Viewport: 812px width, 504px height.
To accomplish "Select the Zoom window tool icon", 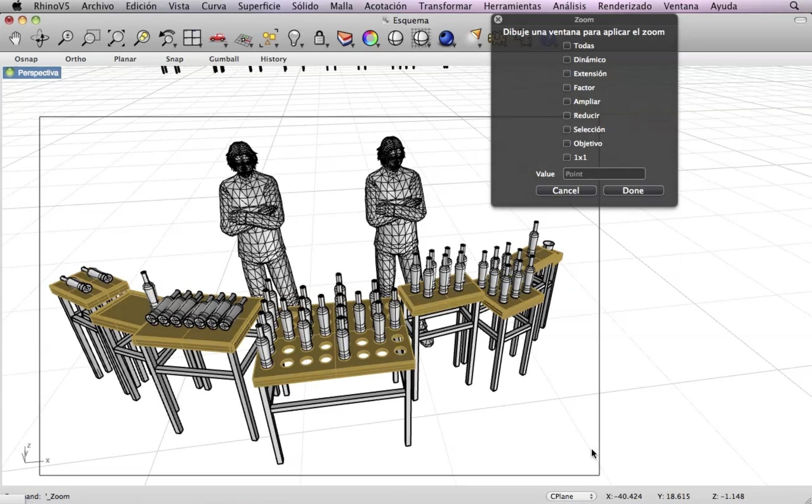I will coord(91,38).
